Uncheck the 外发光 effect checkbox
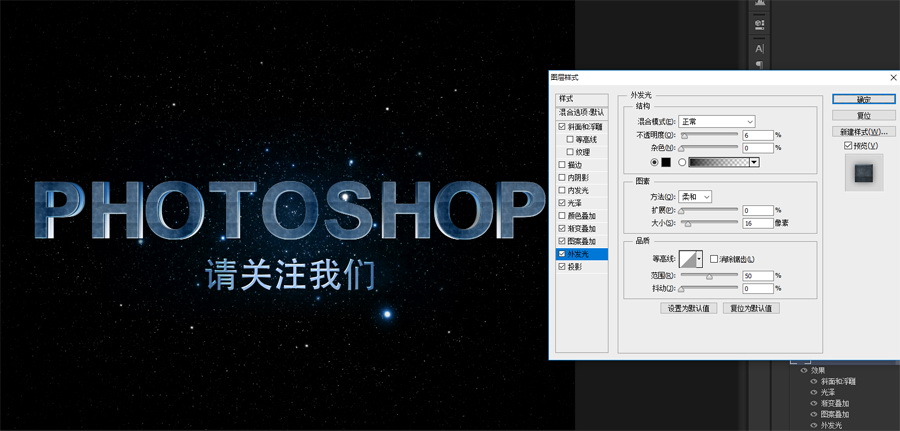The image size is (900, 431). (x=562, y=254)
